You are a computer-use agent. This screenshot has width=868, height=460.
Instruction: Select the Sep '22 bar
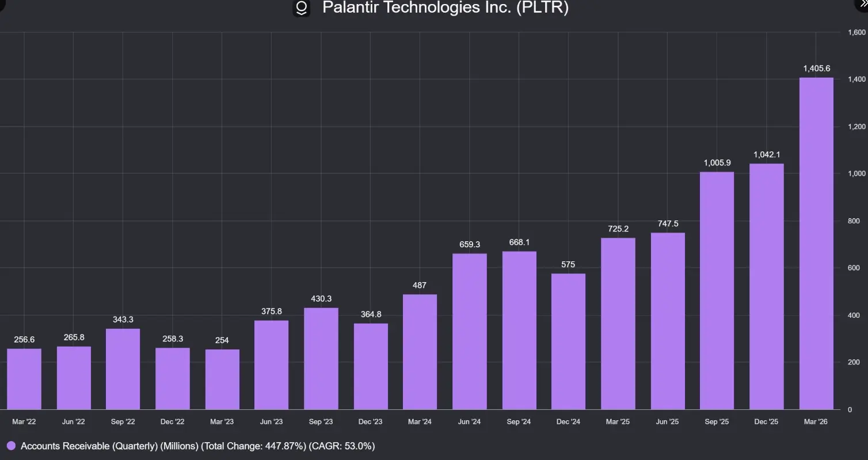(x=123, y=369)
